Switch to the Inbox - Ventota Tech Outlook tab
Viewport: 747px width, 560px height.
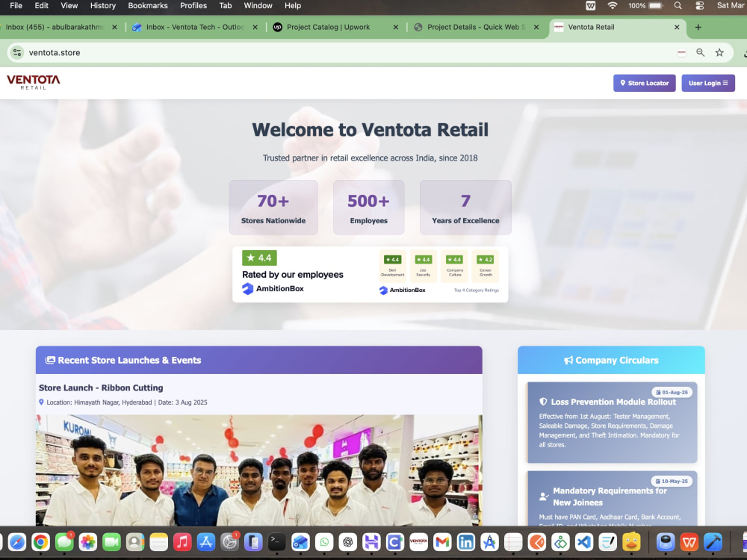(195, 27)
